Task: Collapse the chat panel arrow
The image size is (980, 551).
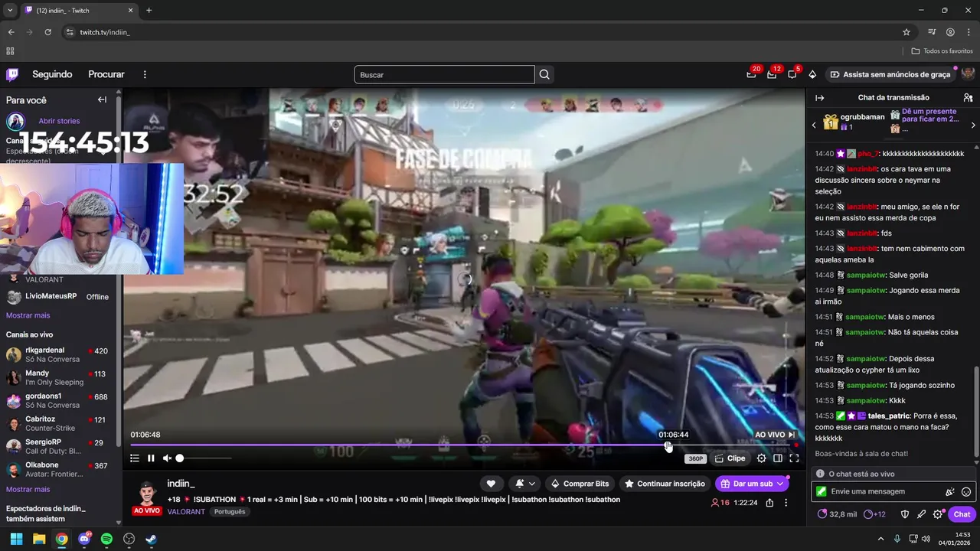Action: pyautogui.click(x=819, y=98)
